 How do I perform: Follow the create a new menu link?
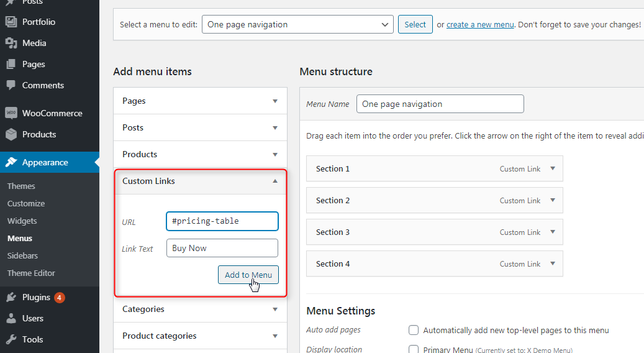pyautogui.click(x=480, y=25)
